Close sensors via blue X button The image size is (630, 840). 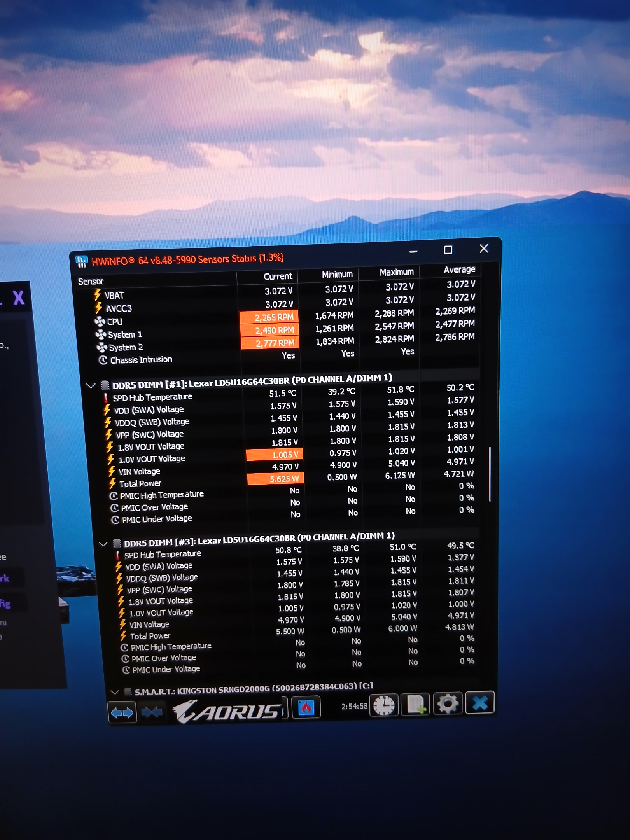tap(480, 702)
